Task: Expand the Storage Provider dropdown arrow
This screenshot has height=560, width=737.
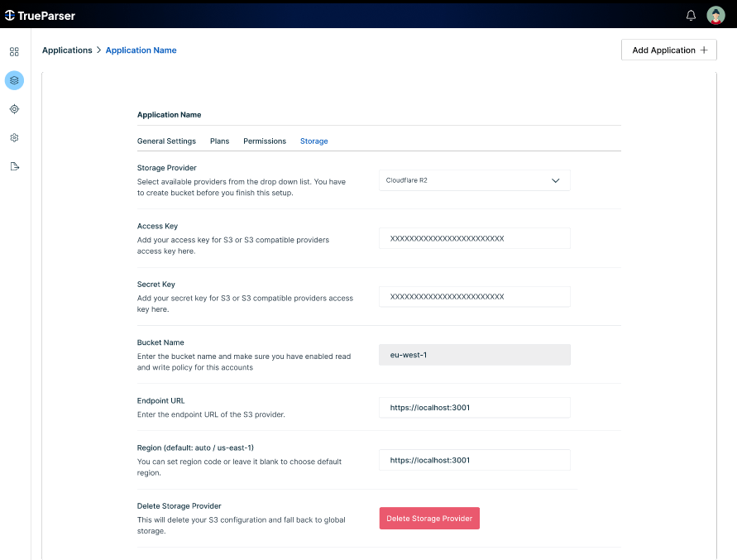Action: [x=555, y=180]
